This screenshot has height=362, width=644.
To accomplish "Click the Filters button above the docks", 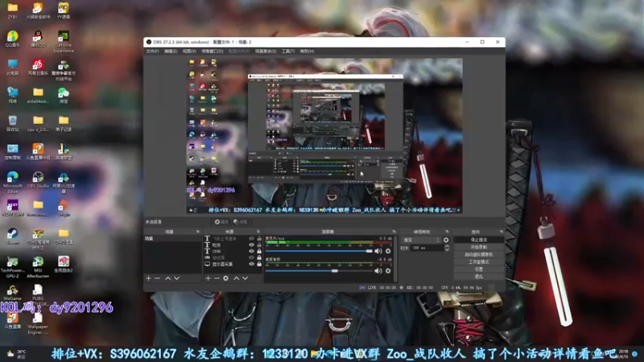I will [x=241, y=222].
